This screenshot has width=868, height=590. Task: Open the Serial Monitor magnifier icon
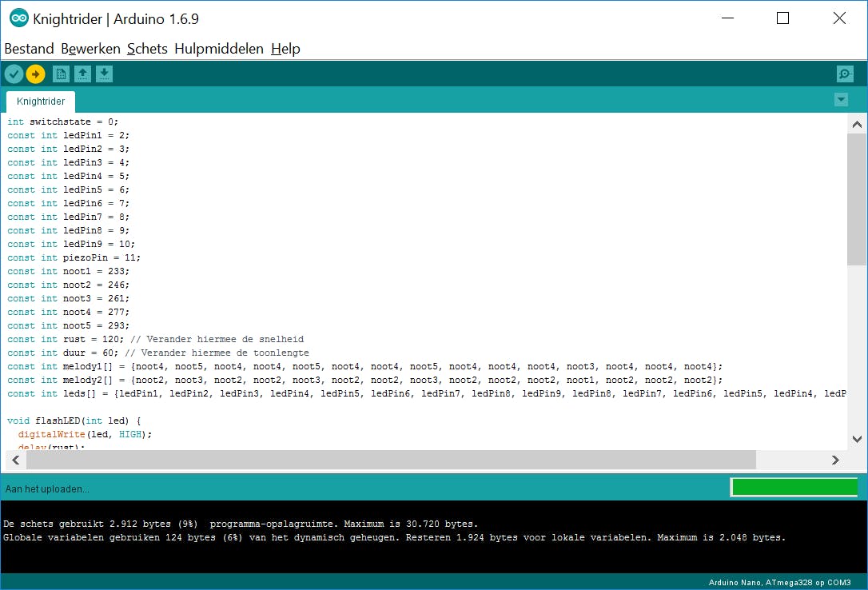click(845, 74)
